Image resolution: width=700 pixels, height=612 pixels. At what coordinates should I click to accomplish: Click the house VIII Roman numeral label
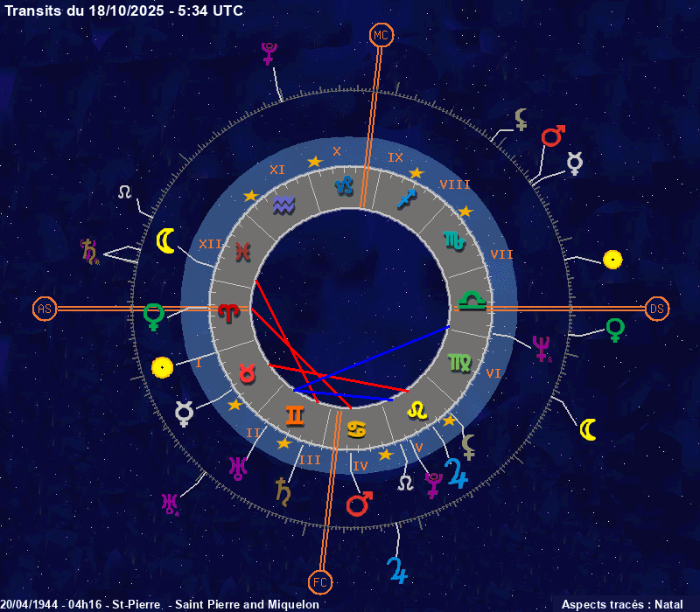(455, 184)
